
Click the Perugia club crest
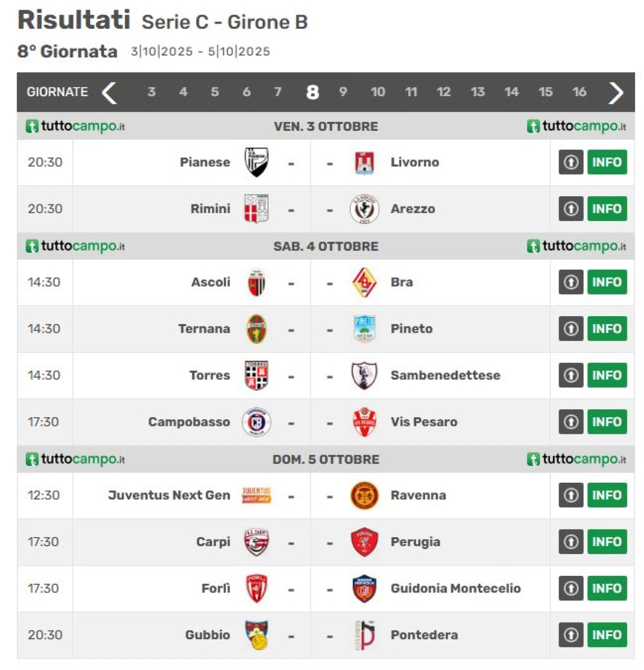pos(364,542)
